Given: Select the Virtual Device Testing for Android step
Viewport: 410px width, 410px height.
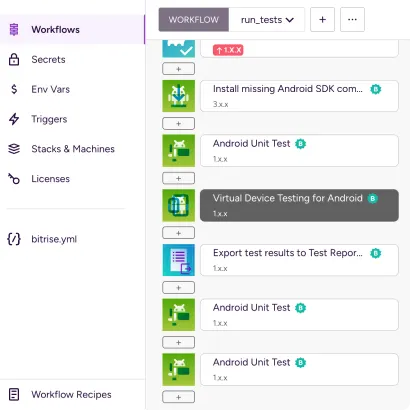Looking at the screenshot, I should (299, 205).
